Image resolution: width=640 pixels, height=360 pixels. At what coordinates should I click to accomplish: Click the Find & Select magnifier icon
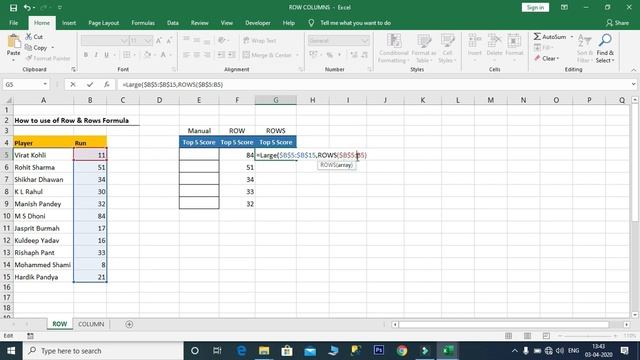605,40
